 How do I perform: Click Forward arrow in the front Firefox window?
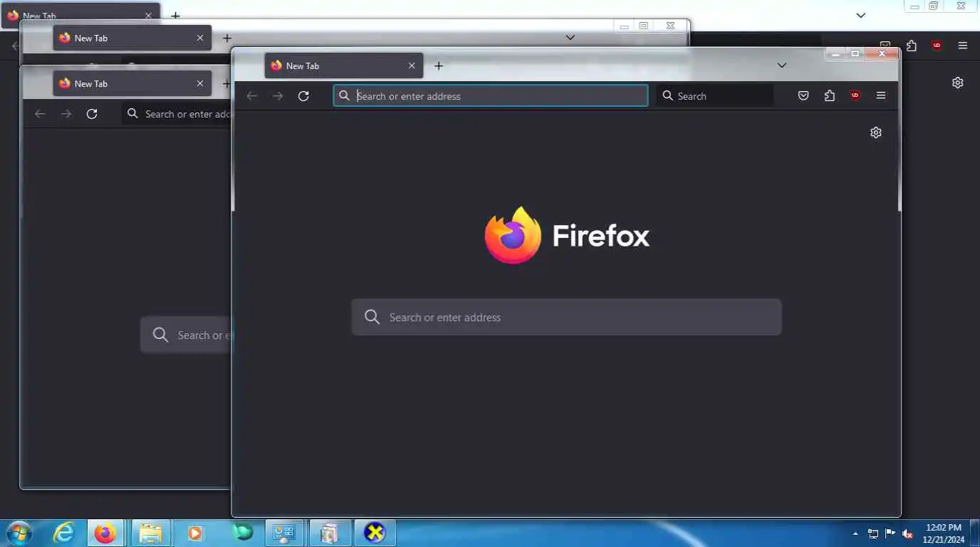click(x=278, y=96)
